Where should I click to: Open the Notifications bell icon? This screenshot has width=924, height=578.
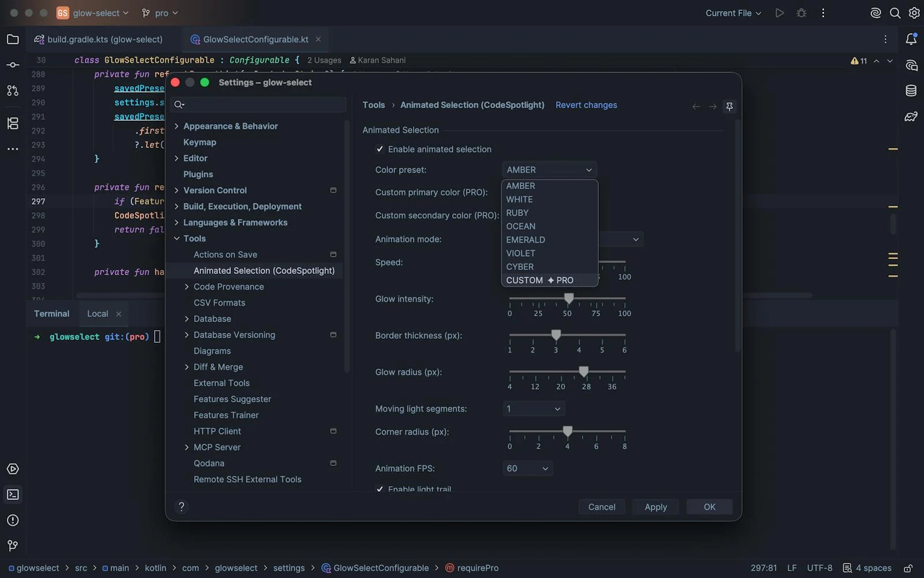tap(911, 39)
